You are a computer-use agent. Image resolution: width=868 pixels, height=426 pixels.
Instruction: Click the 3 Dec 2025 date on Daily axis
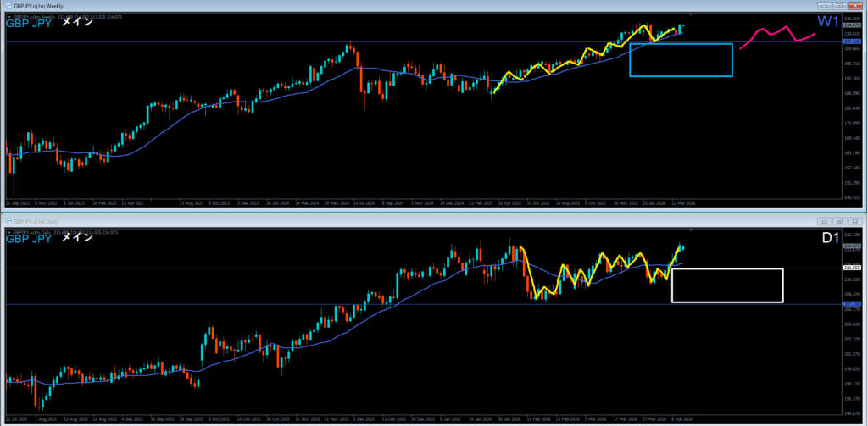[x=366, y=419]
